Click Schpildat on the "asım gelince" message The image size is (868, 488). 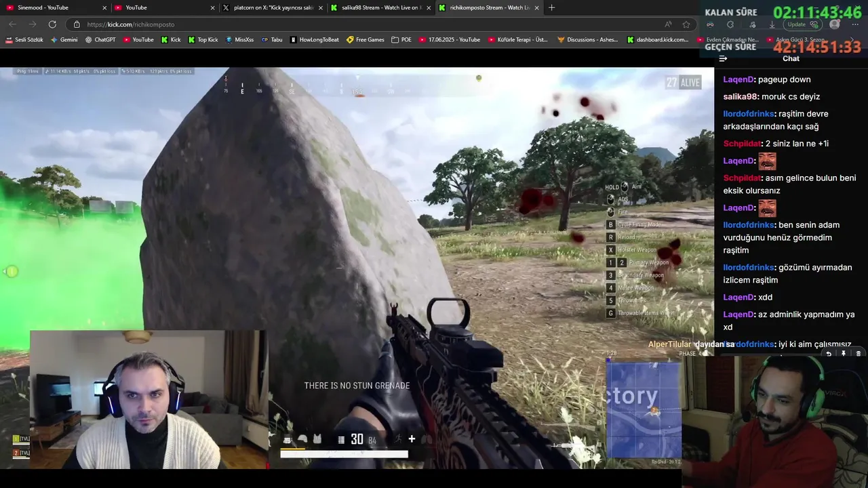(742, 178)
